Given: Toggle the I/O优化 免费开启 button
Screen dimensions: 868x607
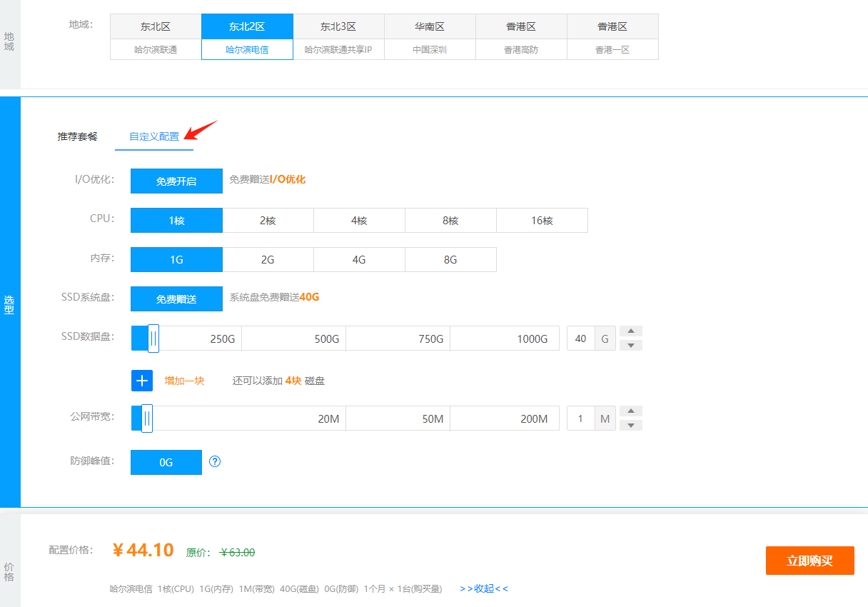Looking at the screenshot, I should pyautogui.click(x=176, y=181).
